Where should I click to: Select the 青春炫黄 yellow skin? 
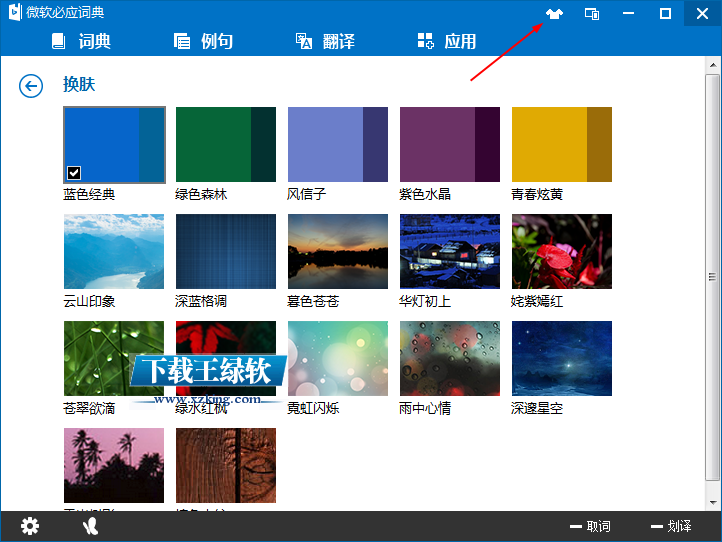tap(562, 145)
